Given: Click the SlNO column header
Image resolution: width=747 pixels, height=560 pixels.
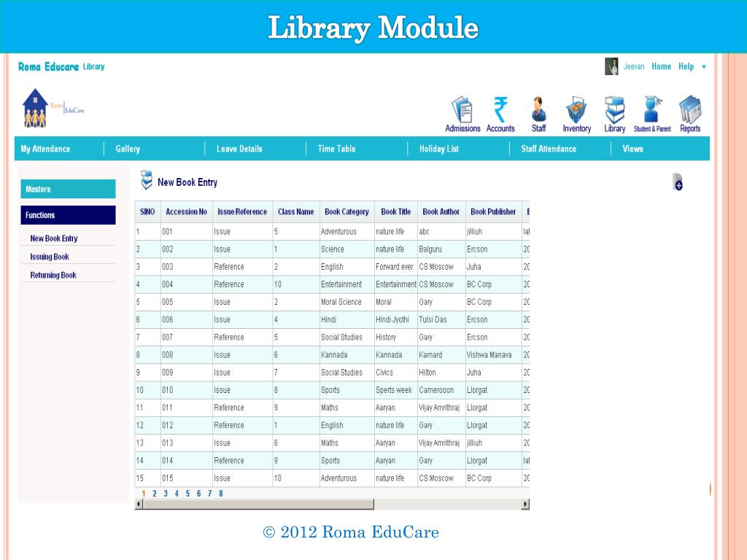Looking at the screenshot, I should tap(147, 211).
